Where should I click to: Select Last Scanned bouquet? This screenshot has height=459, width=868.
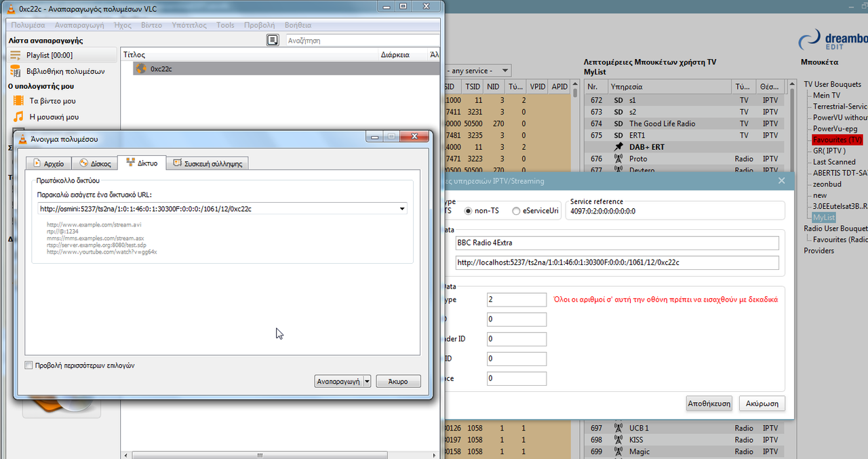tap(834, 162)
